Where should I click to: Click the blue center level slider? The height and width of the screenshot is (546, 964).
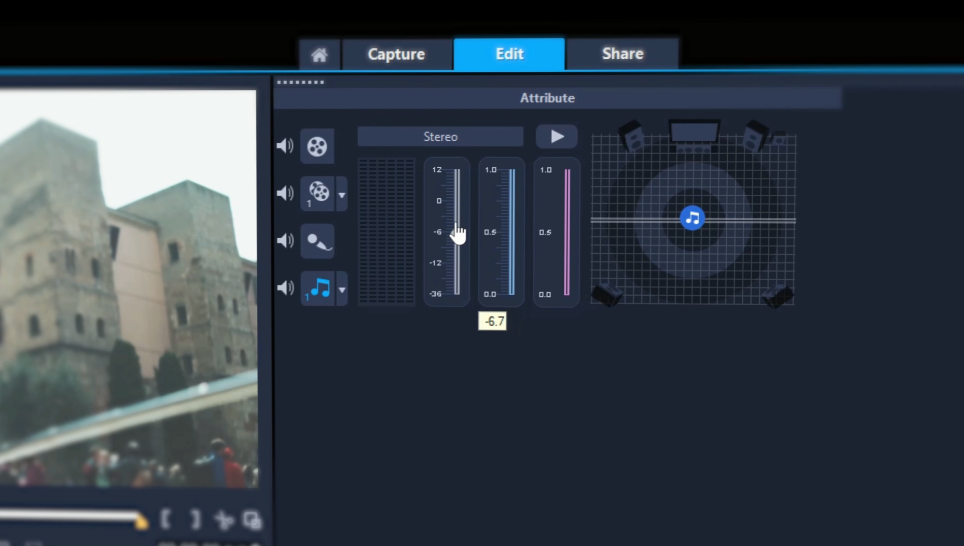[512, 231]
